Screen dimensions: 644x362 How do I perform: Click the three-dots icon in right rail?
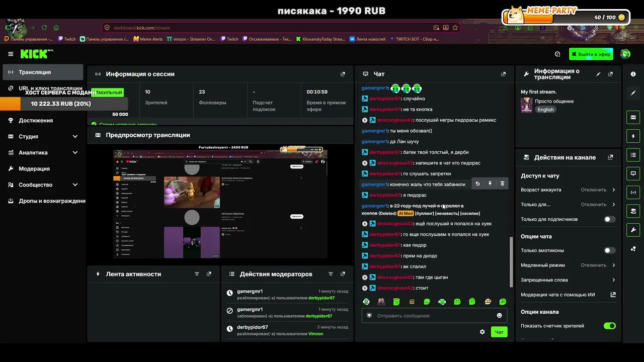[x=633, y=249]
